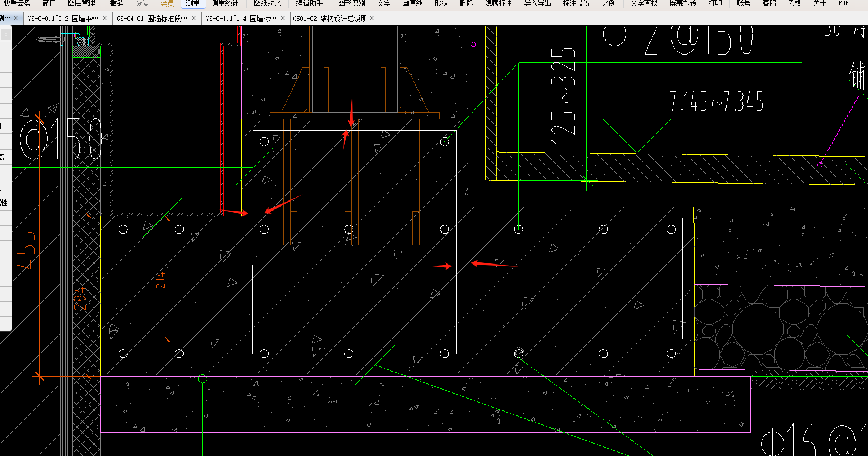
Task: Open the 编辑助手 edit assistant
Action: tap(309, 3)
